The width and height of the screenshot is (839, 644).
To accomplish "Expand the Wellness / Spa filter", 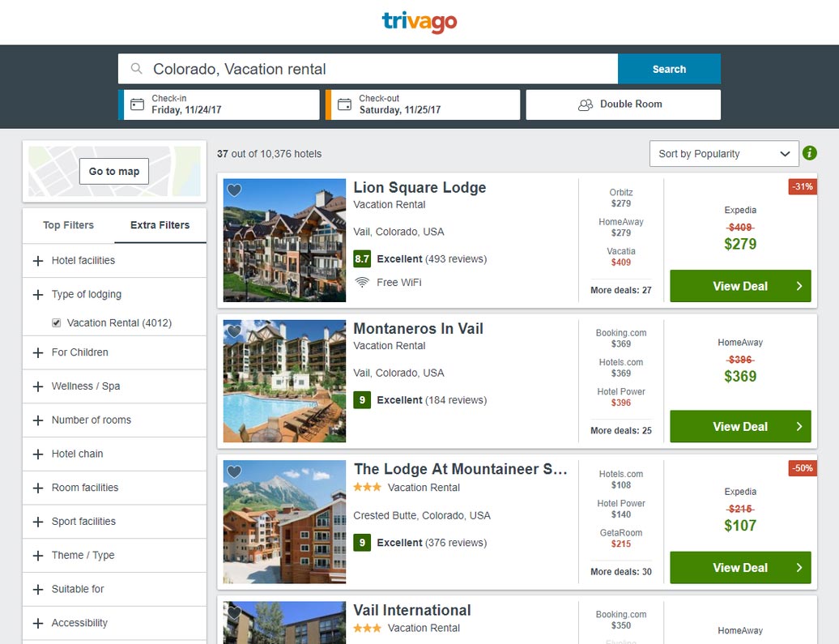I will [114, 386].
